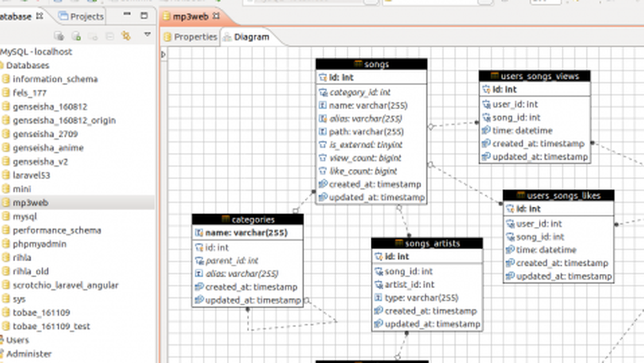The image size is (644, 363).
Task: Select the performance_schema database
Action: [x=57, y=230]
